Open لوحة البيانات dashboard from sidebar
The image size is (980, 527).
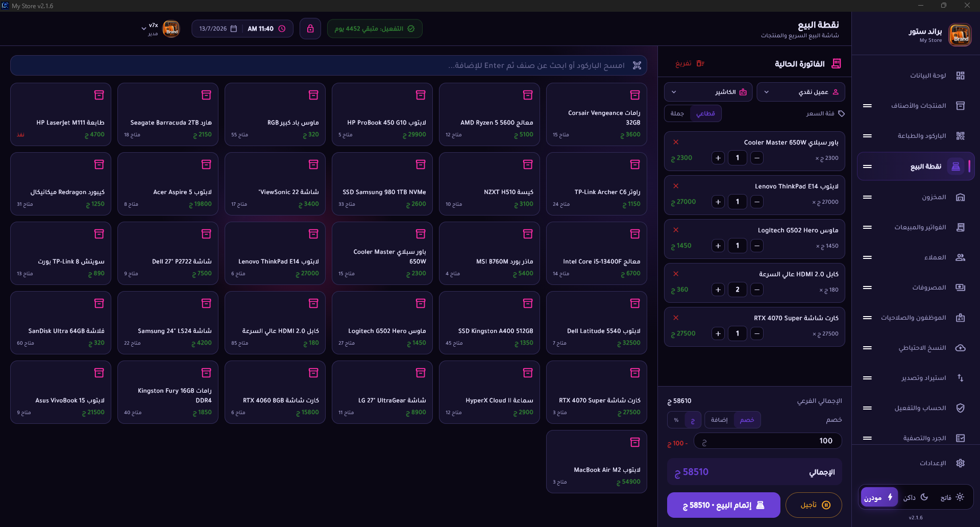click(x=916, y=76)
